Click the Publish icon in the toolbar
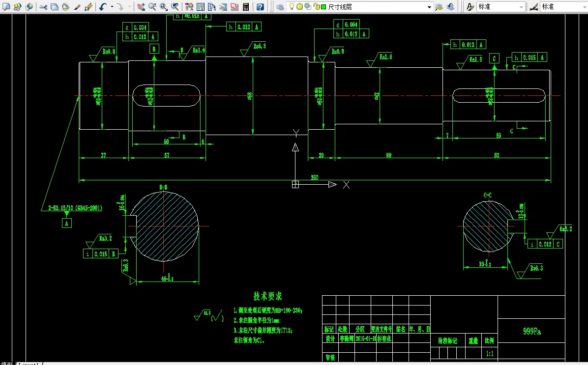The image size is (588, 365). coord(18,7)
